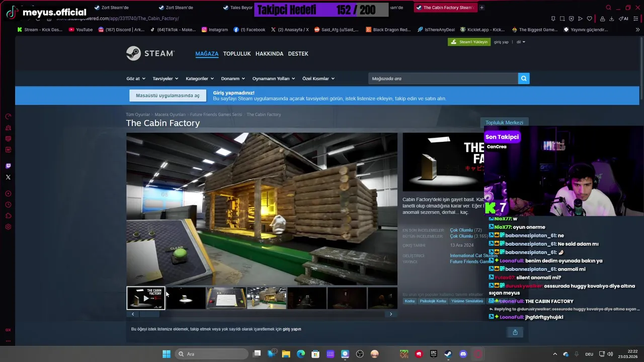Image resolution: width=644 pixels, height=362 pixels.
Task: Switch to the first Zort Steam'de tab
Action: 113,8
